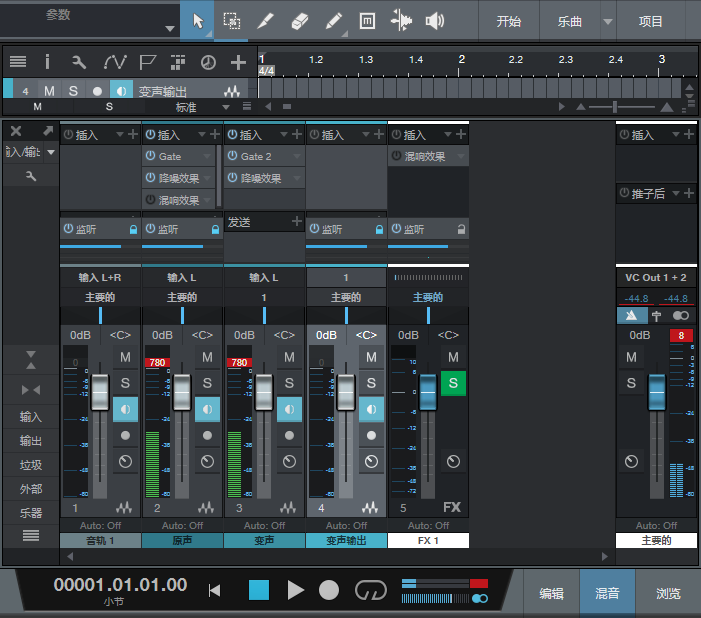
Task: Select the Range selection tool
Action: pyautogui.click(x=231, y=21)
